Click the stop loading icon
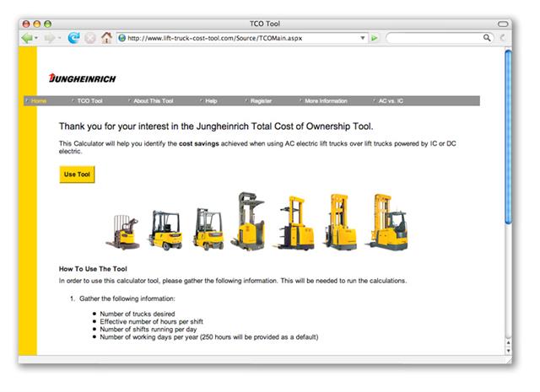The image size is (540, 392). pos(90,38)
